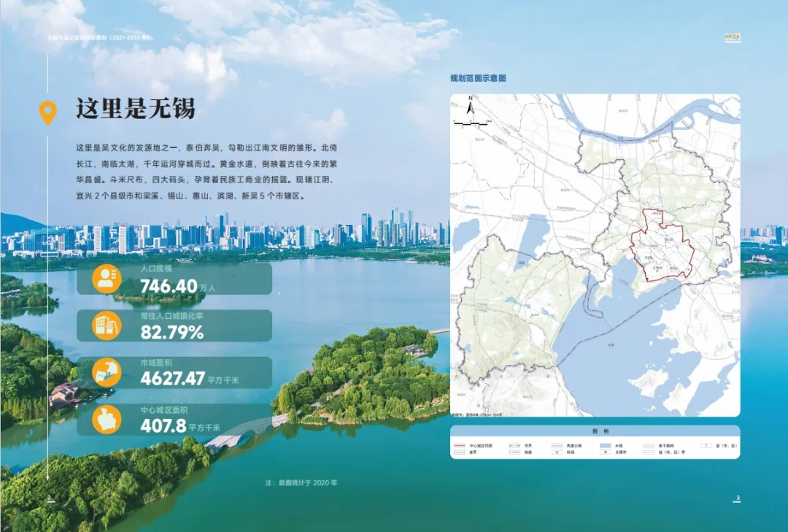Image resolution: width=788 pixels, height=532 pixels.
Task: Click the 中心城区面积 label
Action: click(164, 410)
